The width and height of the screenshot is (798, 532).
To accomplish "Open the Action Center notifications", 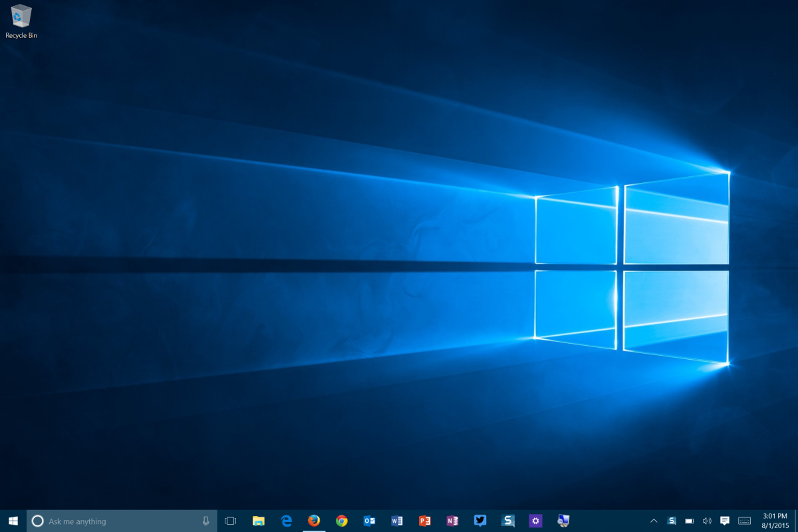I will [725, 521].
